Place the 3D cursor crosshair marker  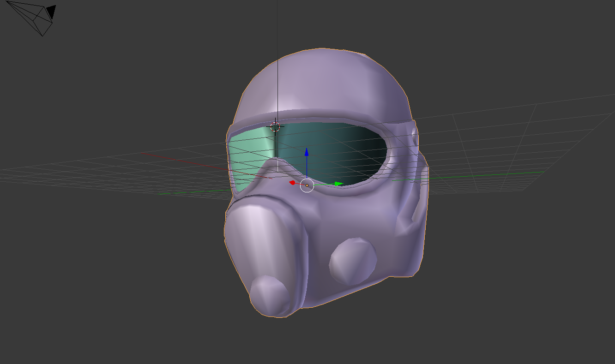[x=275, y=125]
